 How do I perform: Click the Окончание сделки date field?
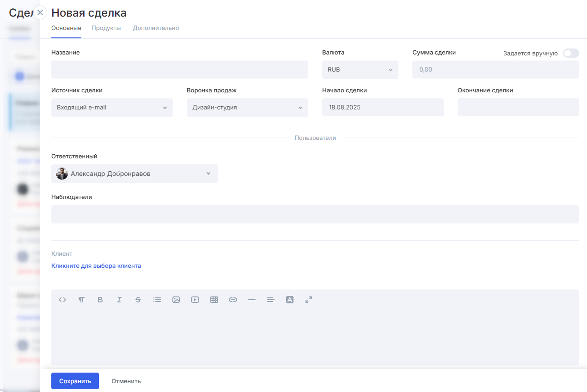(518, 108)
